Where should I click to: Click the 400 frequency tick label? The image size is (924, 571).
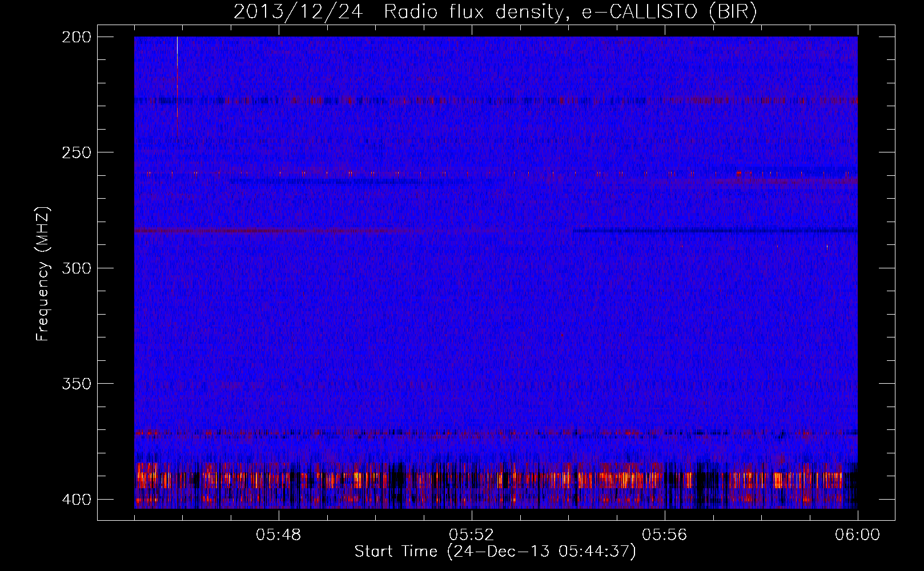(77, 500)
